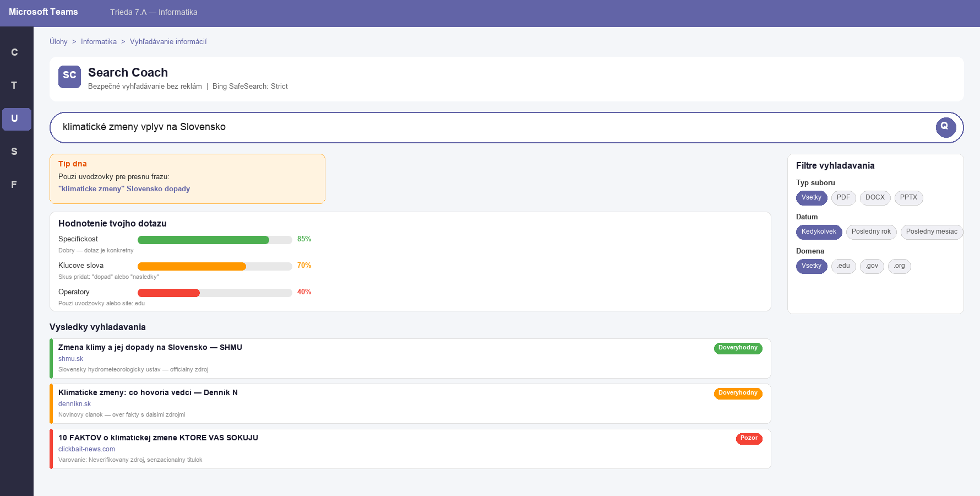The width and height of the screenshot is (980, 496).
Task: Click the Bing SafeSearch: Strict text
Action: pos(250,87)
